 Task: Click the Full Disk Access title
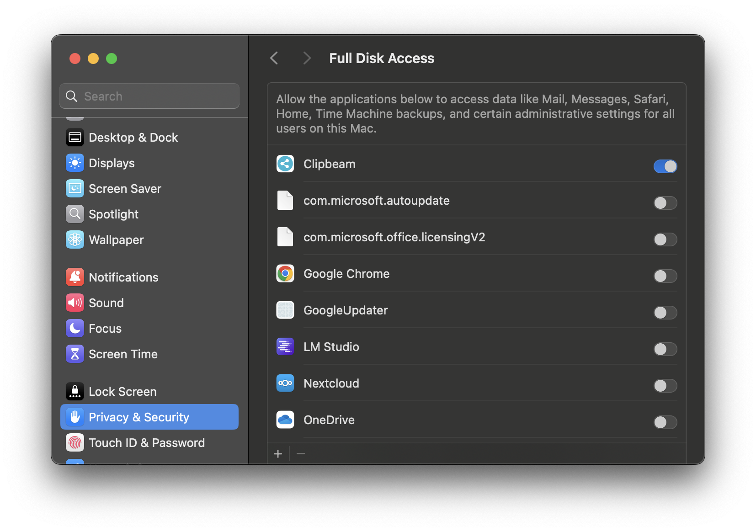click(x=382, y=59)
